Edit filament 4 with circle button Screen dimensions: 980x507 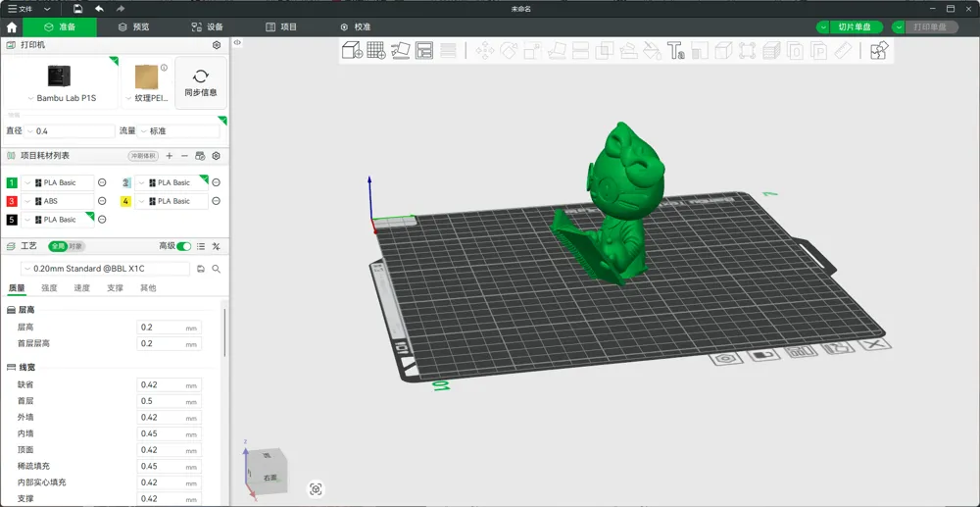point(216,201)
